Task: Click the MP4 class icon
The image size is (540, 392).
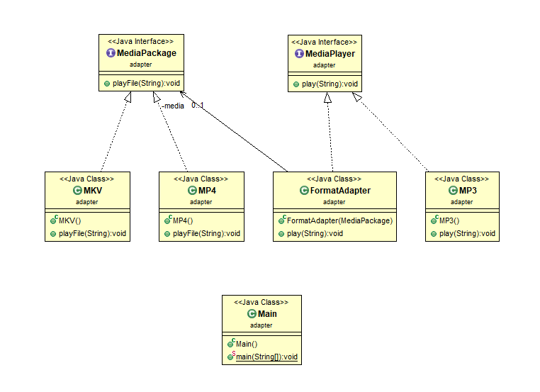Action: pos(192,191)
